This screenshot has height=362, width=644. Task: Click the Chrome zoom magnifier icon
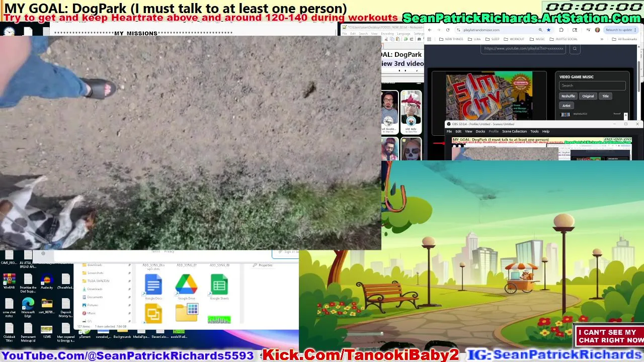click(x=540, y=30)
